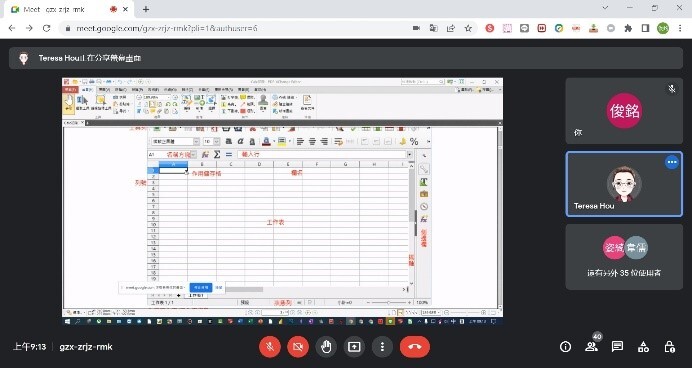Viewport: 692px width, 368px height.
Task: Open the tile showing 35 other users
Action: [624, 257]
